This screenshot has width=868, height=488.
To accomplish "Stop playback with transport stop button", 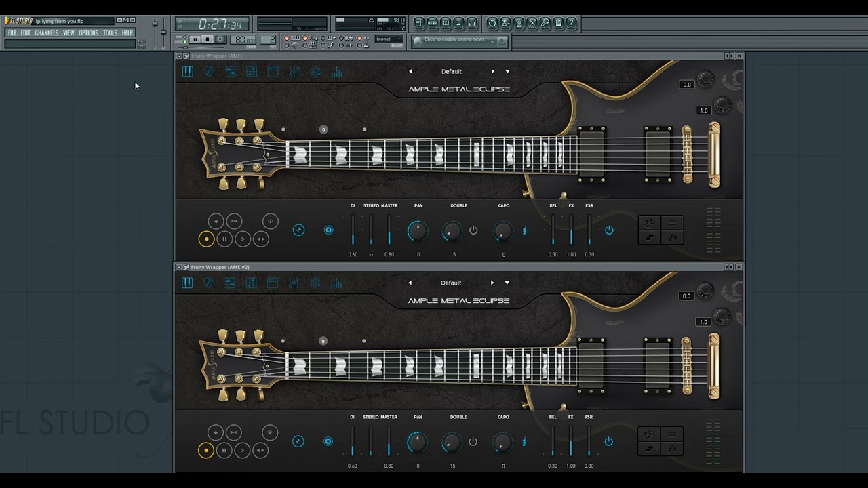I will point(208,40).
